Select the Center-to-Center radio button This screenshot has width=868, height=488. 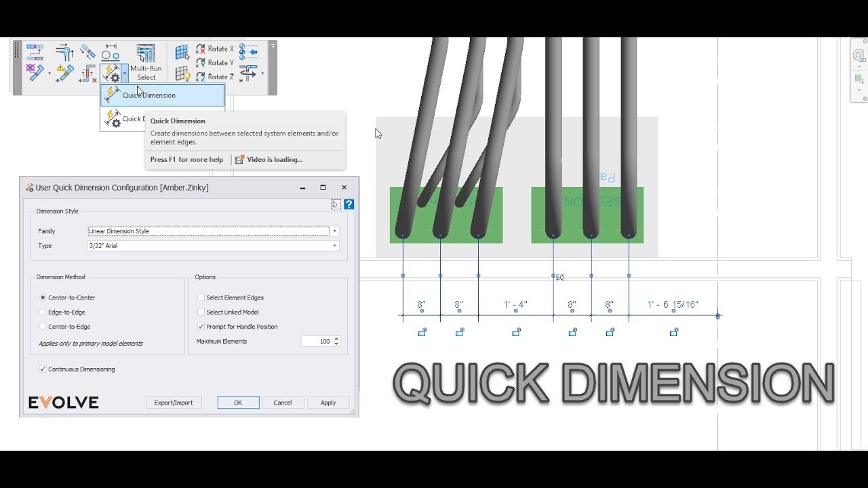click(x=43, y=298)
